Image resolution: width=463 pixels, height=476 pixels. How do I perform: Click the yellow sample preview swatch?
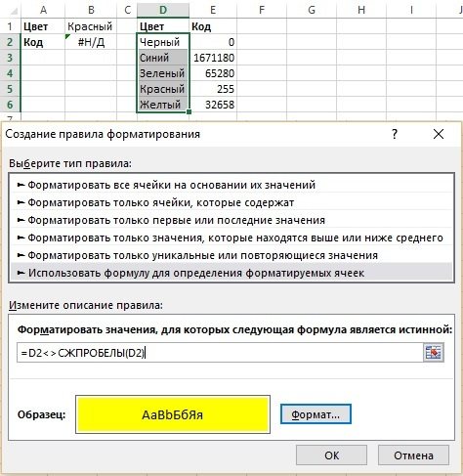pos(173,414)
